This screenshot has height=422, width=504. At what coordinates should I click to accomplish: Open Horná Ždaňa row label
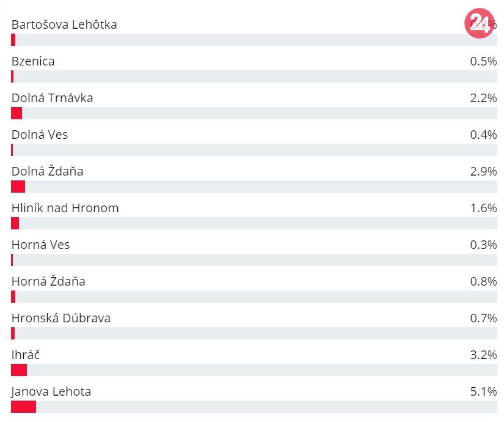pyautogui.click(x=48, y=281)
